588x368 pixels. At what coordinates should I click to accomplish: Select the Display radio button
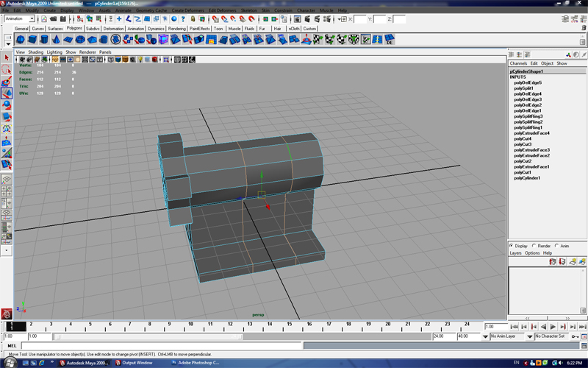512,246
